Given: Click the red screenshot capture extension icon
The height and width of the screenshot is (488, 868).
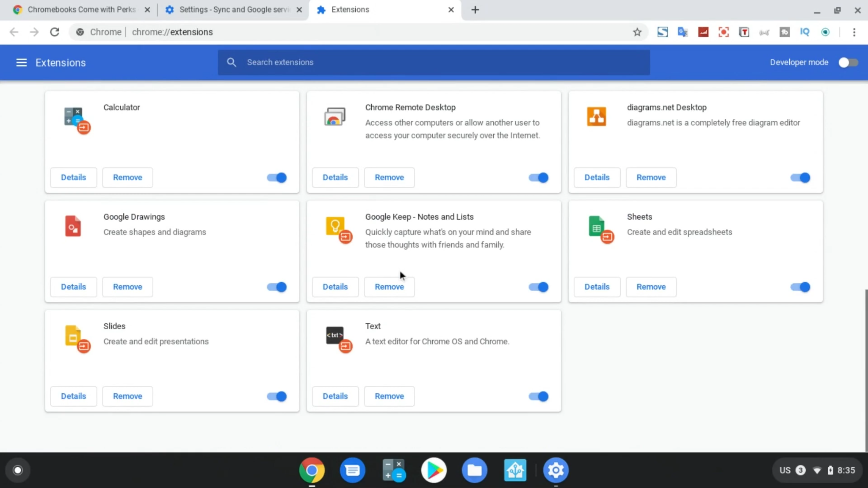Looking at the screenshot, I should (723, 32).
